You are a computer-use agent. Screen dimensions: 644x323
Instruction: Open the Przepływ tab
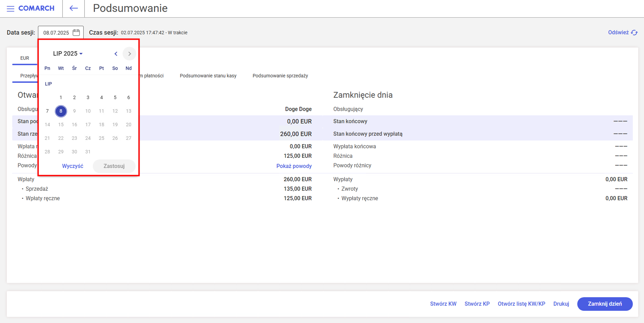tap(29, 76)
